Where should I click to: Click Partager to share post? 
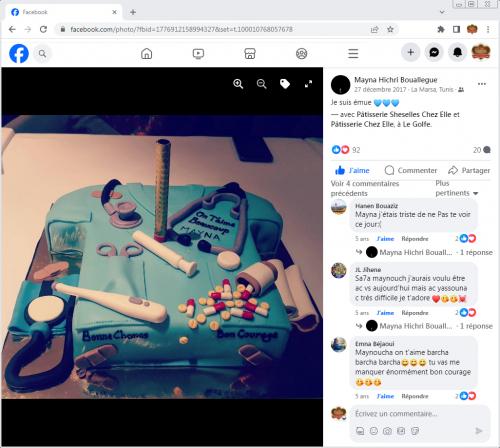coord(469,170)
